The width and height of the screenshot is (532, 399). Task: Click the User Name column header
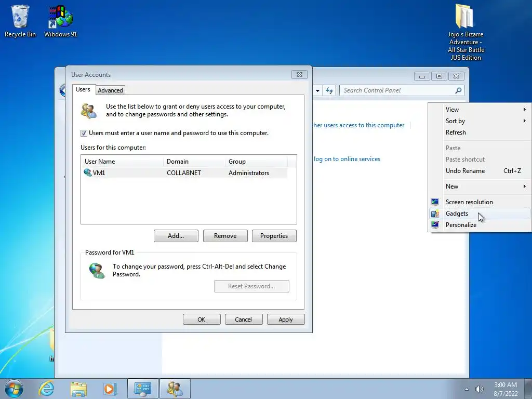tap(122, 162)
